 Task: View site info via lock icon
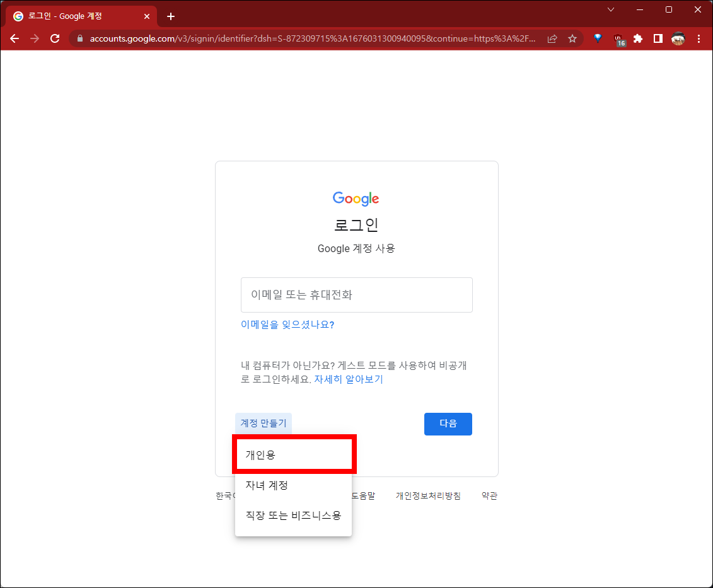pos(80,38)
